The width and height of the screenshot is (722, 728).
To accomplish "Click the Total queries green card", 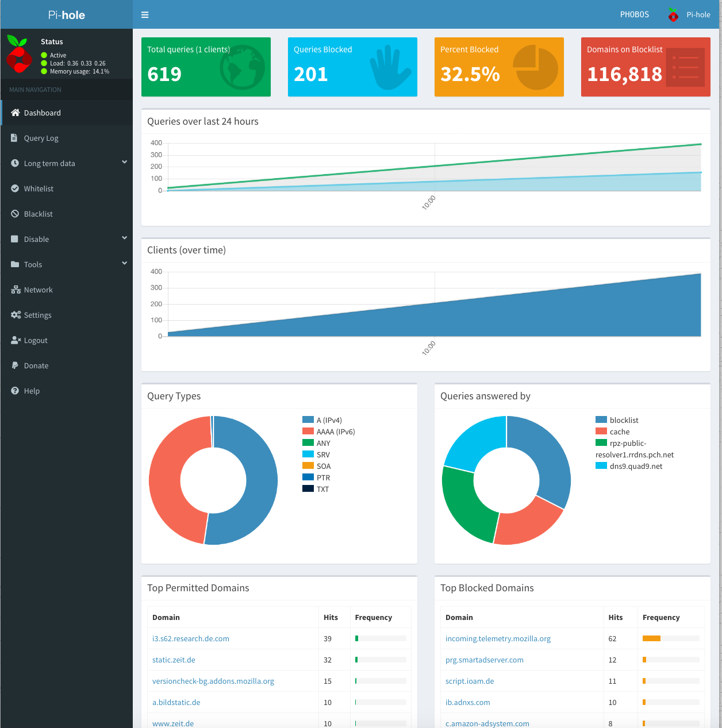I will [x=206, y=67].
